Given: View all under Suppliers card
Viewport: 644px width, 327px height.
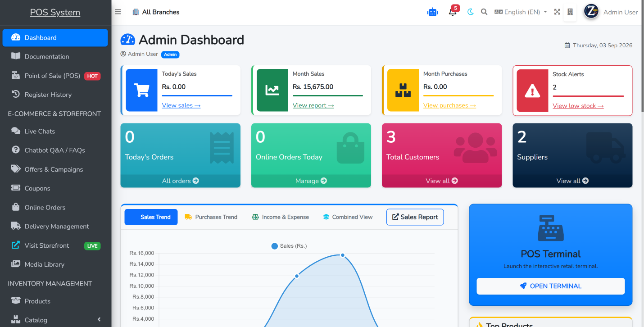Looking at the screenshot, I should tap(572, 181).
